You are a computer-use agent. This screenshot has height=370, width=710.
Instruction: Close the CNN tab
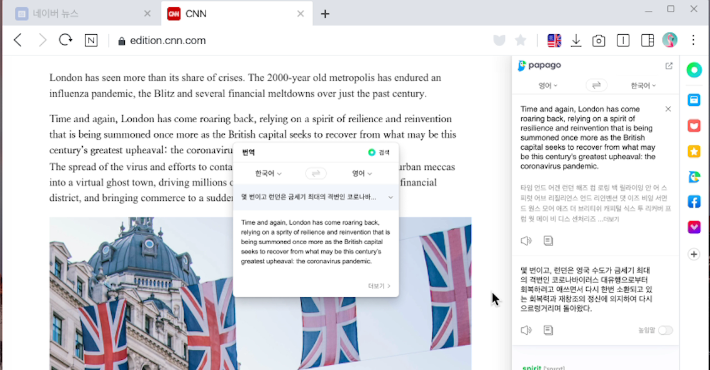[300, 14]
